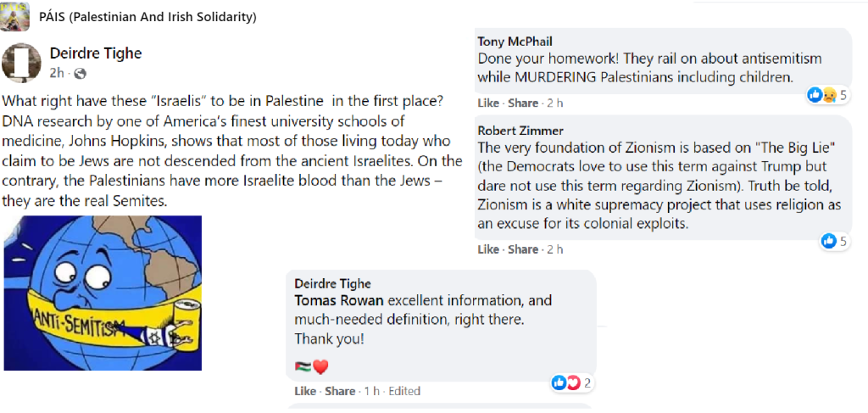Like Deirdre Tighe's reply comment
The image size is (868, 413).
(x=305, y=391)
